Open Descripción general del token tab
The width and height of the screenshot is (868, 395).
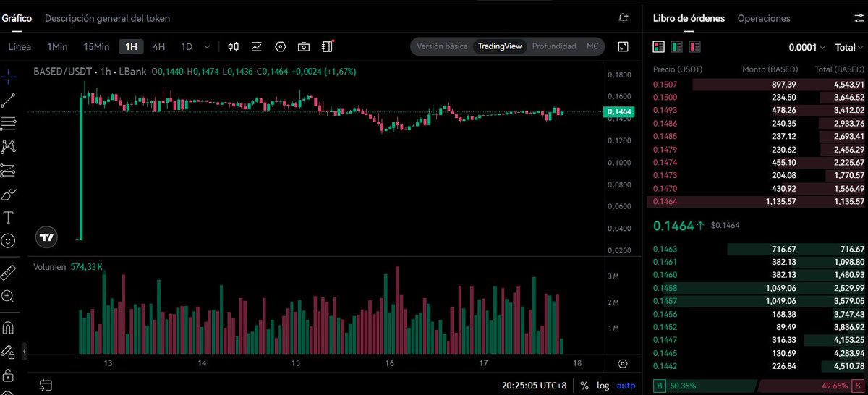[107, 18]
